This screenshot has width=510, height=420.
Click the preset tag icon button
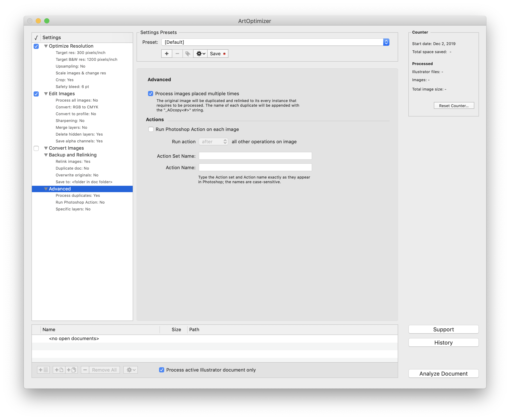188,54
